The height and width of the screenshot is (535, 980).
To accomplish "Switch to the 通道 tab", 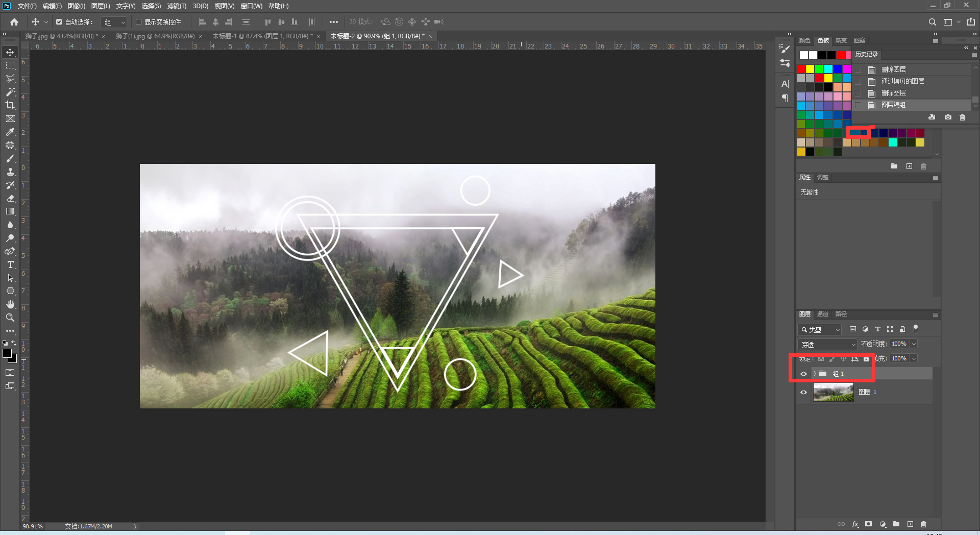I will click(x=823, y=314).
